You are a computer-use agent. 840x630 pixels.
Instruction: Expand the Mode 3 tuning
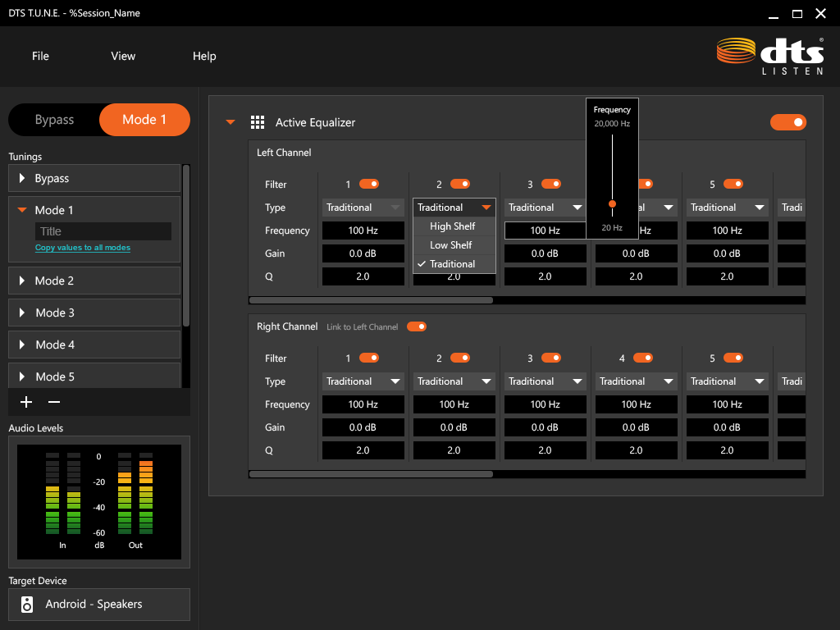pos(22,313)
